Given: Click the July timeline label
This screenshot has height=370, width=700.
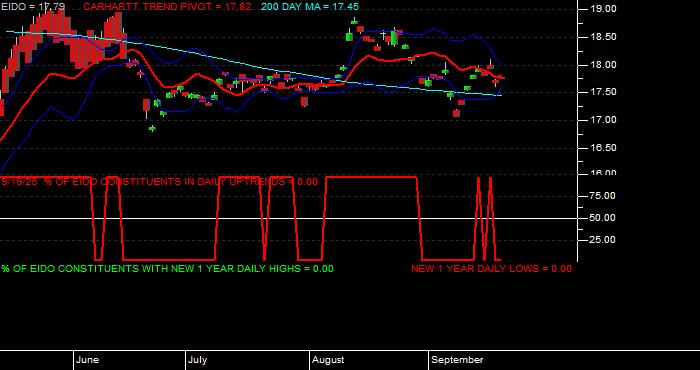Looking at the screenshot, I should click(x=197, y=360).
